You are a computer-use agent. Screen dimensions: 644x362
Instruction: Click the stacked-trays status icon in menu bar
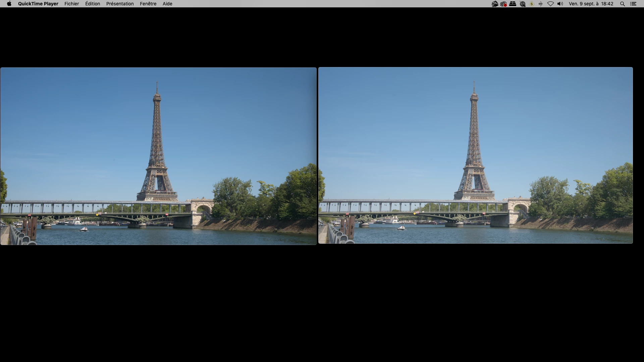pos(513,4)
